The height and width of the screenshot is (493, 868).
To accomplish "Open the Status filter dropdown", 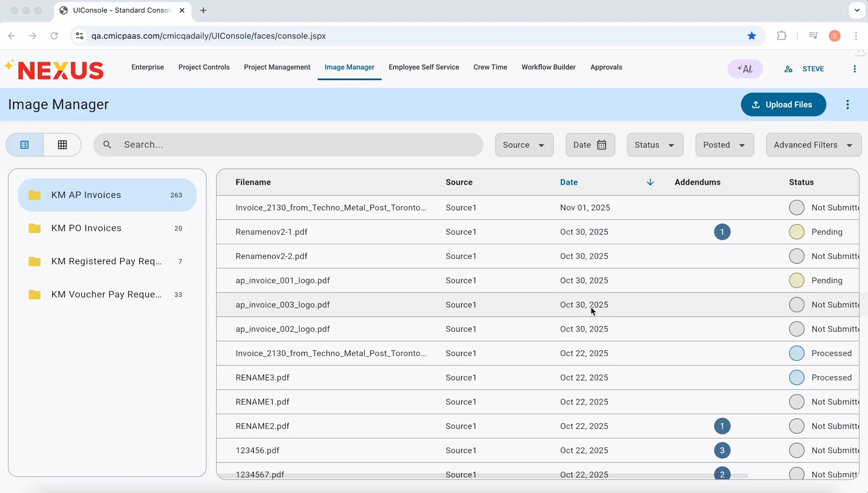I will (655, 145).
